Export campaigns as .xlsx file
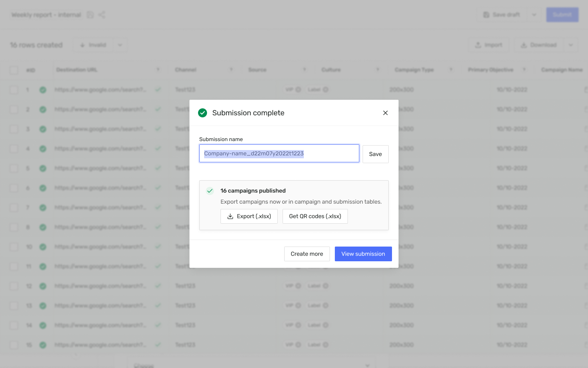Image resolution: width=588 pixels, height=368 pixels. (249, 216)
